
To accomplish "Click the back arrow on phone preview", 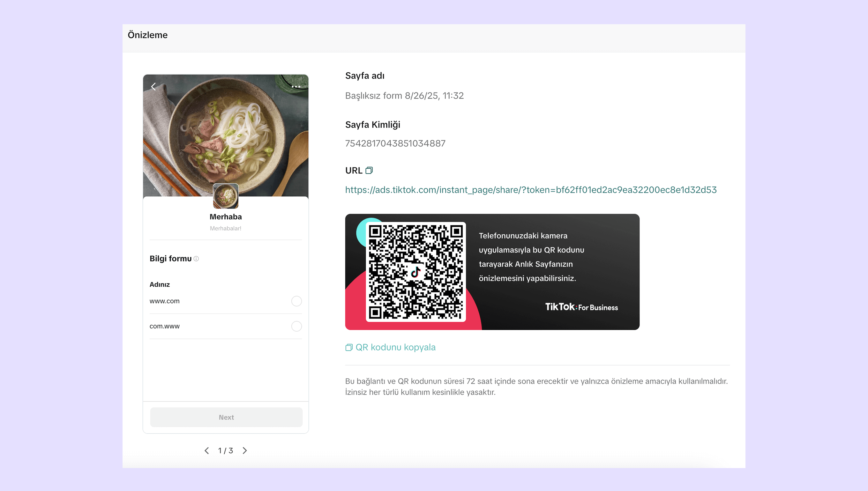I will coord(153,87).
